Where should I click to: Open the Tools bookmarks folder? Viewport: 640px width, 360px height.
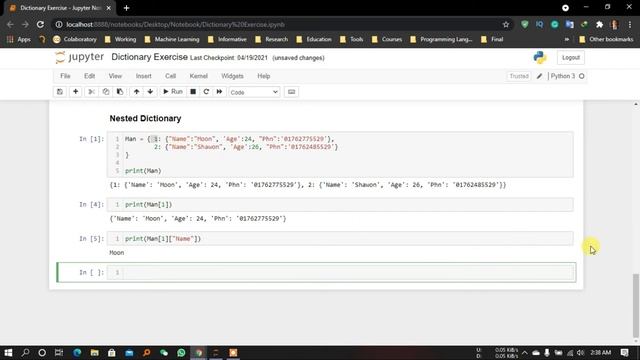click(351, 39)
